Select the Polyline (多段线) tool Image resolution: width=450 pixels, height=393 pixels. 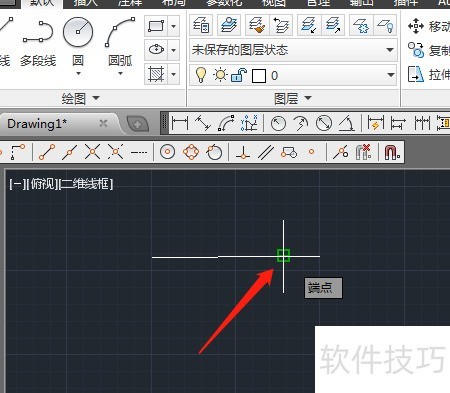pyautogui.click(x=38, y=43)
